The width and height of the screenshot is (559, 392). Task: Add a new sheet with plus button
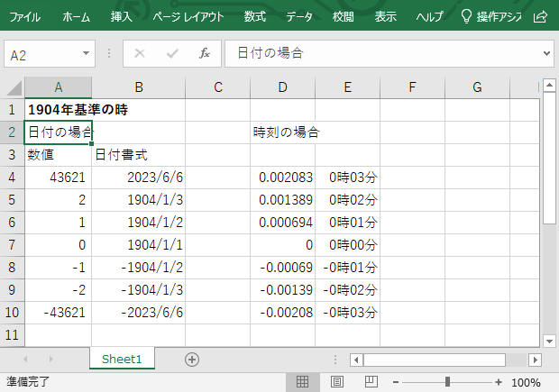tap(191, 359)
